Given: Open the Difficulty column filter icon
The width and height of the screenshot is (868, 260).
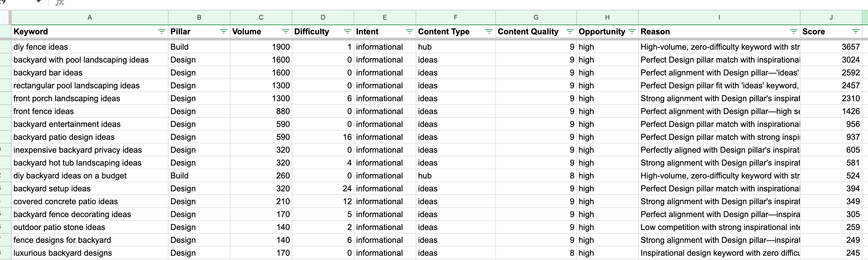Looking at the screenshot, I should [x=347, y=32].
